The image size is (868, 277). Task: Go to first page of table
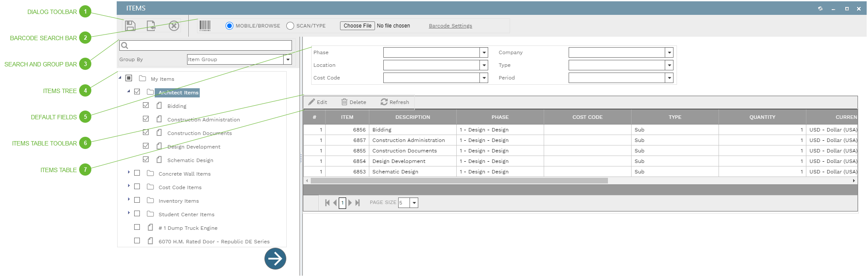[327, 203]
